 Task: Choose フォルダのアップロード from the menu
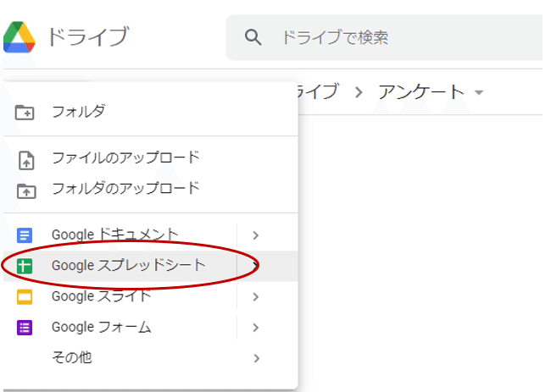point(150,189)
